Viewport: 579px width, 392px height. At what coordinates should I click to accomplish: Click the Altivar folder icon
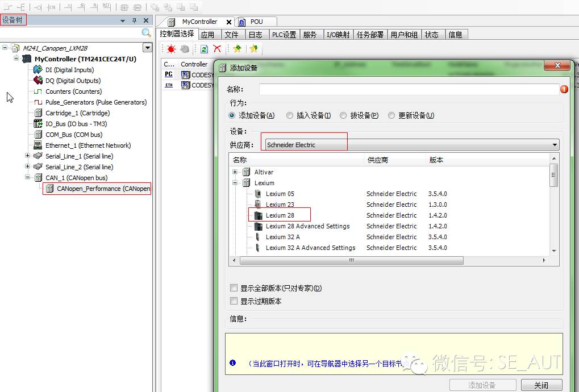246,172
